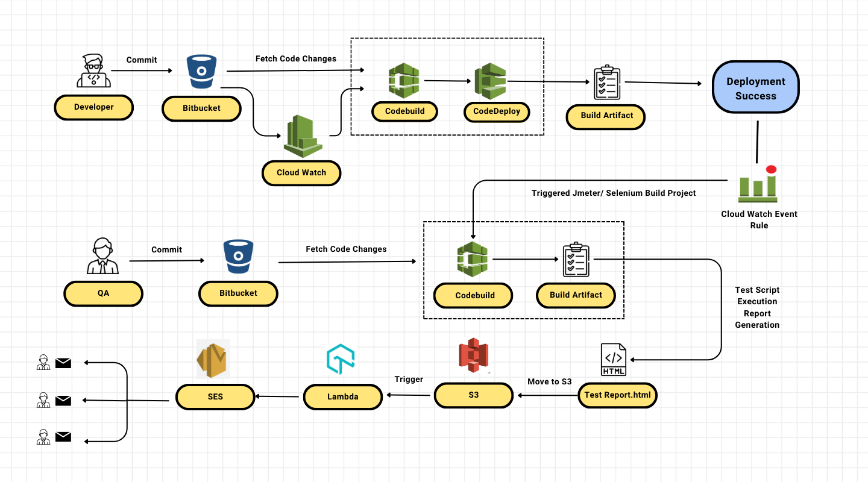This screenshot has height=482, width=868.
Task: Select the Test Report.html label
Action: pos(617,395)
